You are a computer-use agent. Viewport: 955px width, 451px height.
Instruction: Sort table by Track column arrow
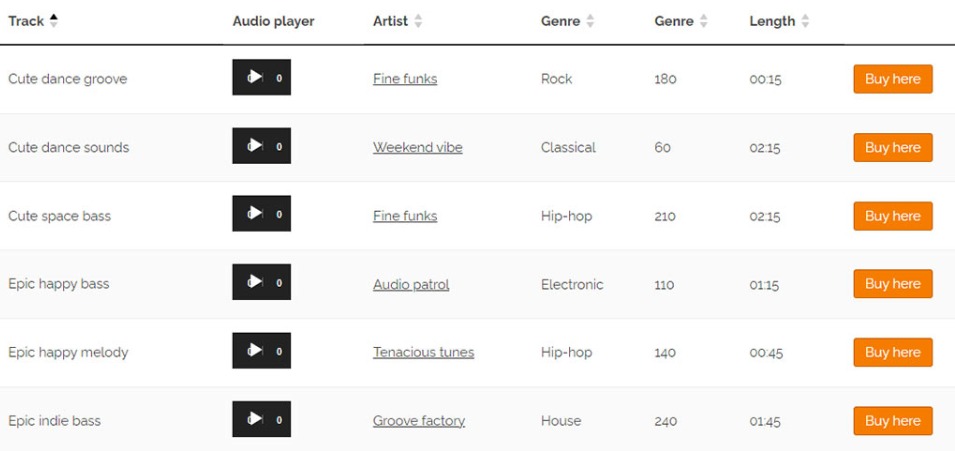[x=54, y=21]
